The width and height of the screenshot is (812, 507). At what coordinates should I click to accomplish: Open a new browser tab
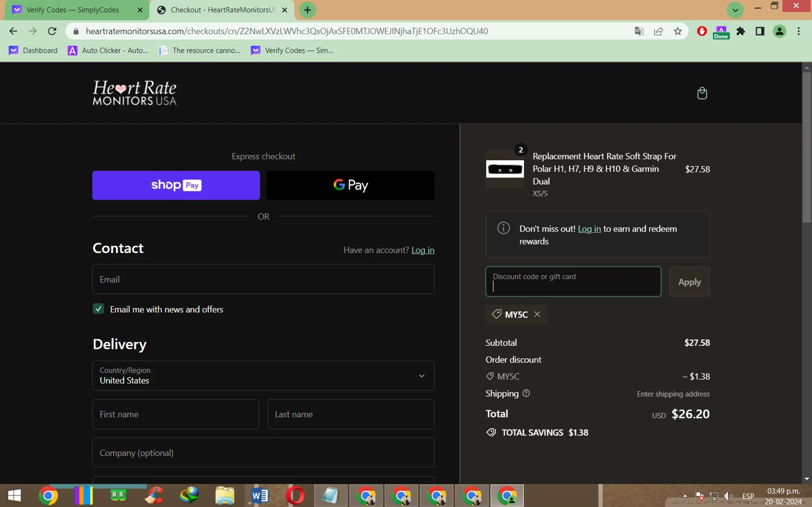[x=307, y=10]
